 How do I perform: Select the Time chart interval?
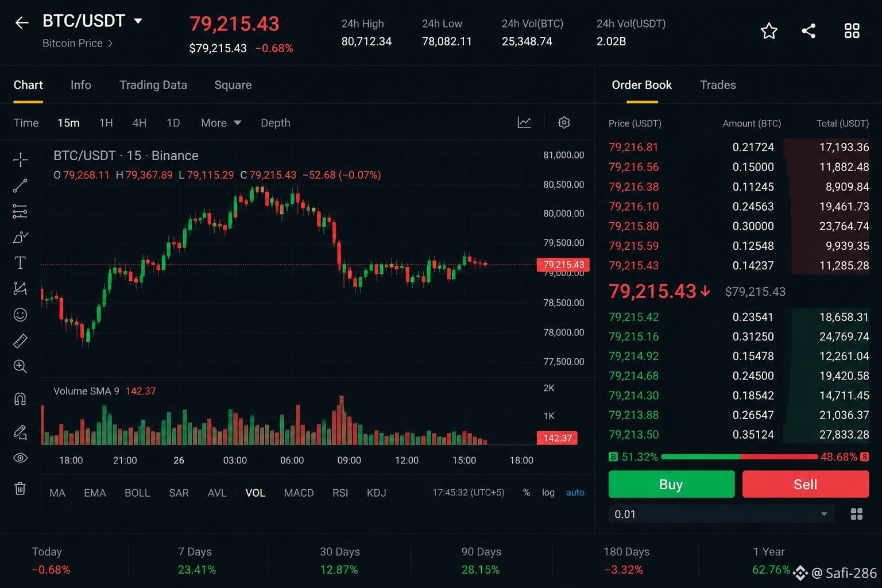click(26, 123)
